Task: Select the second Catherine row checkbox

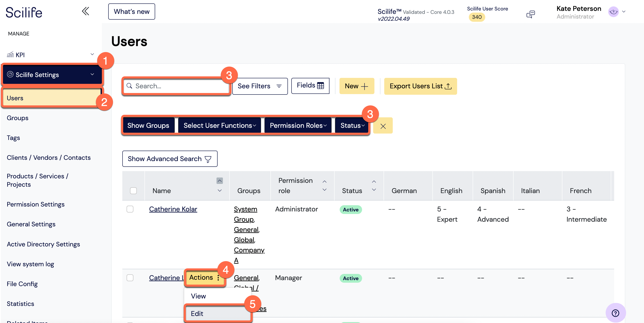Action: pyautogui.click(x=130, y=278)
